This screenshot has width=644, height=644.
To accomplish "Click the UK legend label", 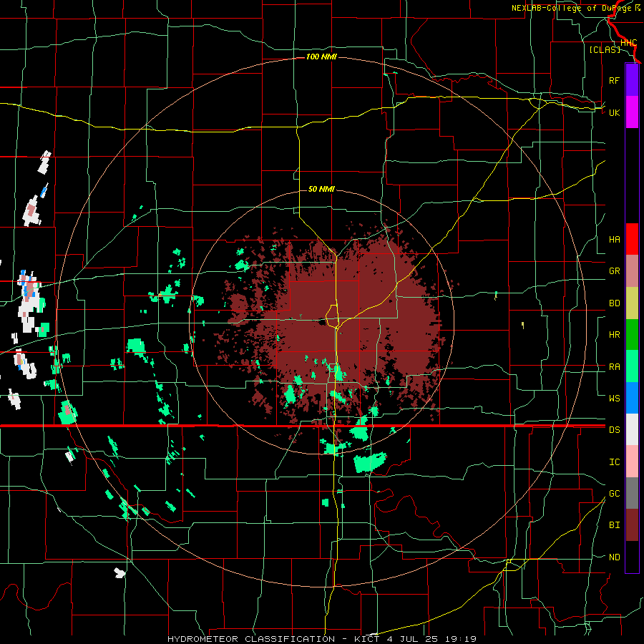I will [x=614, y=112].
